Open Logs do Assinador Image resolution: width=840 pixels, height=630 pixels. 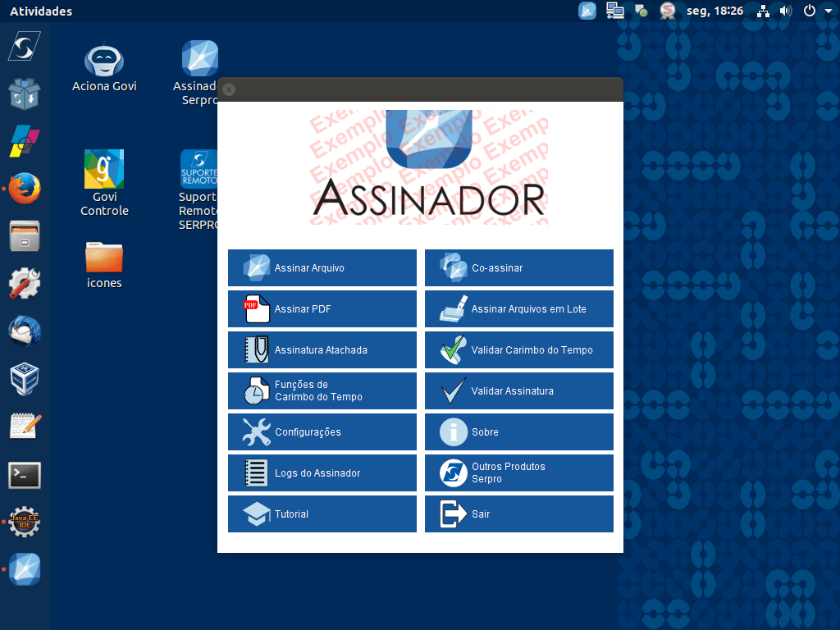(322, 472)
